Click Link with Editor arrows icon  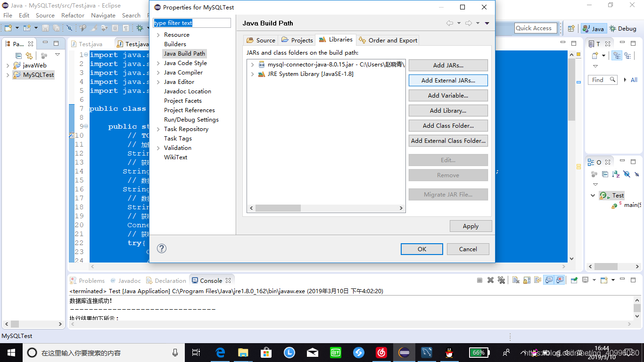[x=29, y=56]
